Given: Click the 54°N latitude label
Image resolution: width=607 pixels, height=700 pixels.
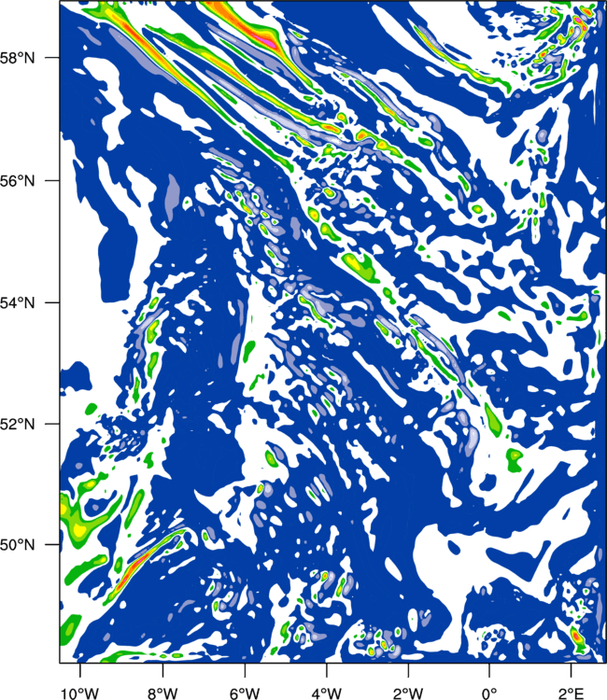Looking at the screenshot, I should tap(17, 303).
